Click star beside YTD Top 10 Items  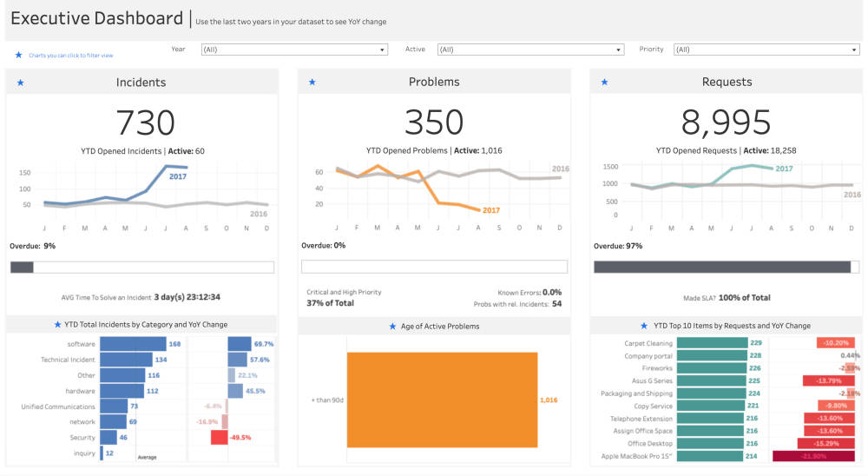(x=644, y=326)
